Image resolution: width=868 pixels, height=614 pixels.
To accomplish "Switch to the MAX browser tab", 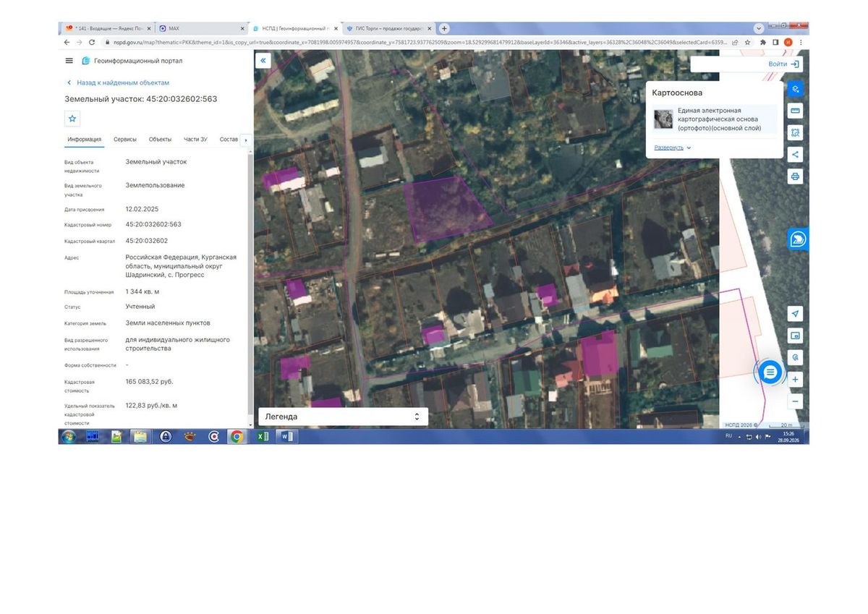I will click(202, 29).
